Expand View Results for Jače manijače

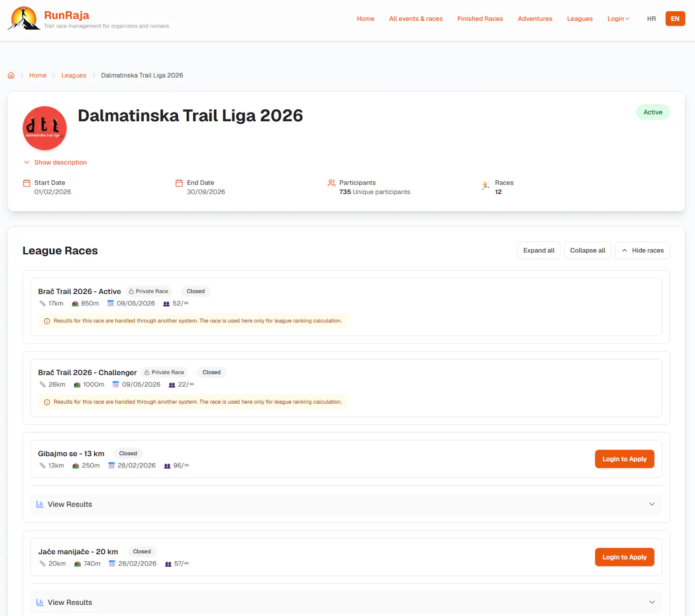346,603
